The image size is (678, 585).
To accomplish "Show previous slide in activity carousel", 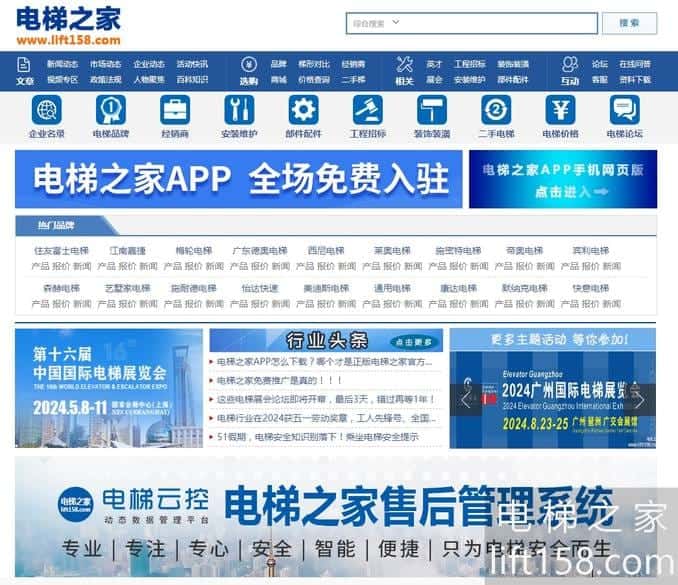I will point(465,400).
